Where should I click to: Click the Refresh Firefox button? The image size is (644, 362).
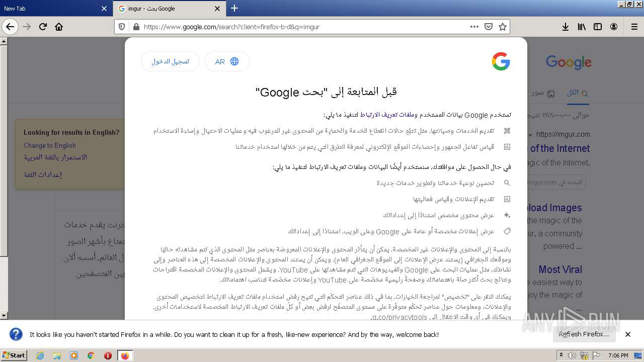tap(584, 334)
